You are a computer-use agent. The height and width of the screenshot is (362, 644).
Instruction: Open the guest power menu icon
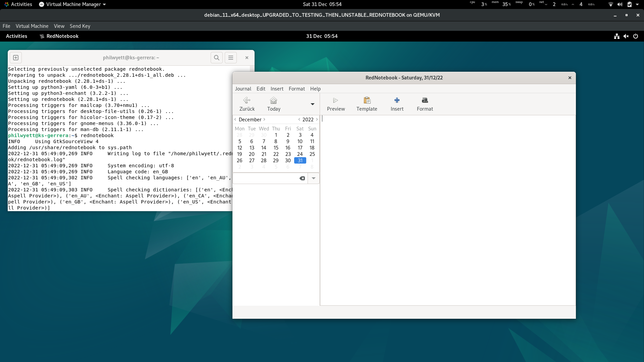coord(636,36)
